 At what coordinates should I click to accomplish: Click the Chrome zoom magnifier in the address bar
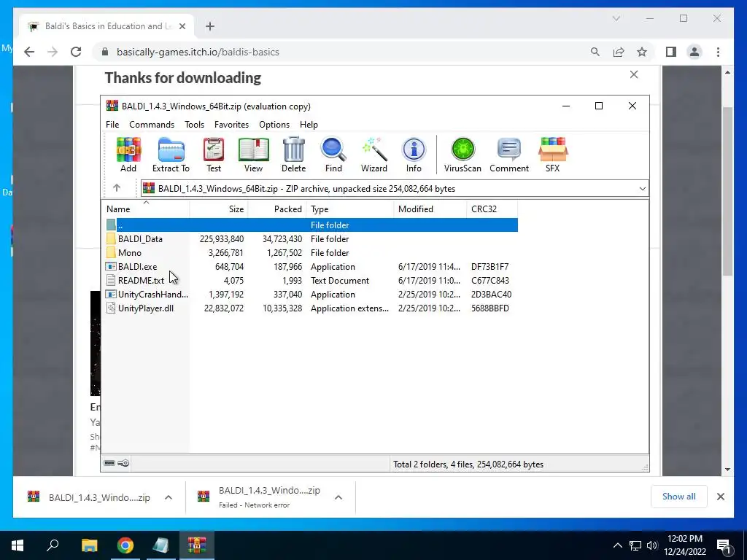(x=595, y=52)
